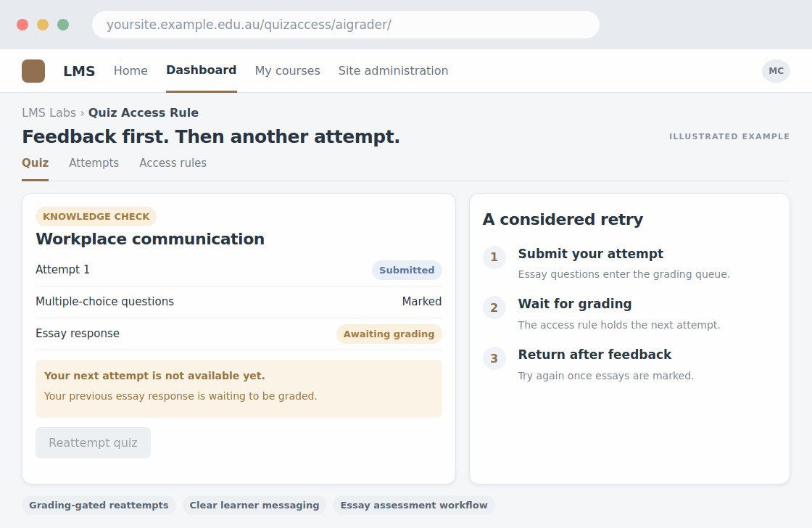The width and height of the screenshot is (812, 528).
Task: Select the Clear learner messaging tag
Action: (254, 506)
